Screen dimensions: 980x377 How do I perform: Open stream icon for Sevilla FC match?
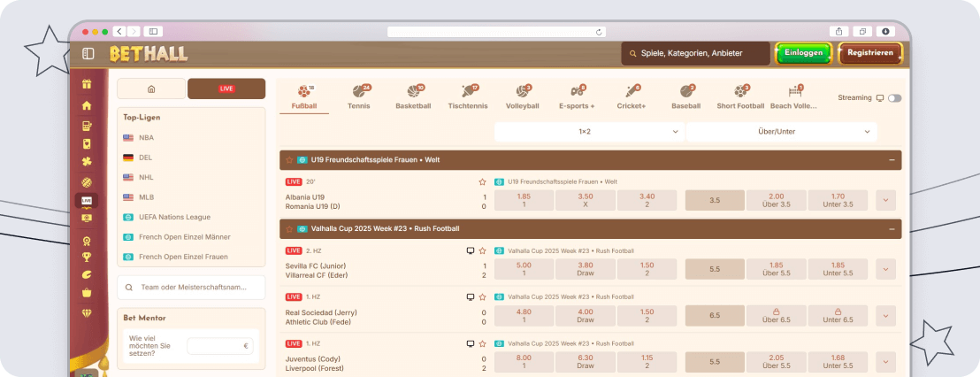click(x=471, y=250)
